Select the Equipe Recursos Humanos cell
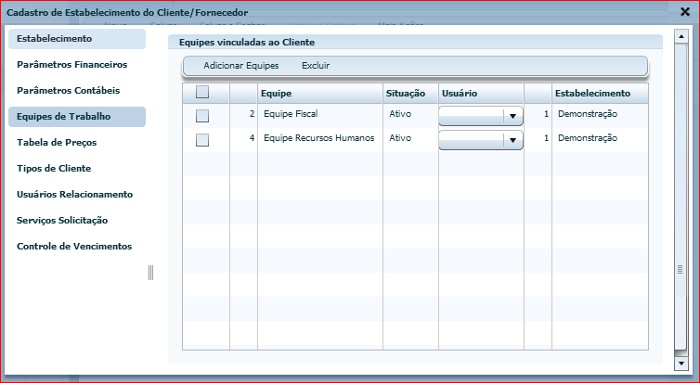This screenshot has width=700, height=383. [x=320, y=138]
